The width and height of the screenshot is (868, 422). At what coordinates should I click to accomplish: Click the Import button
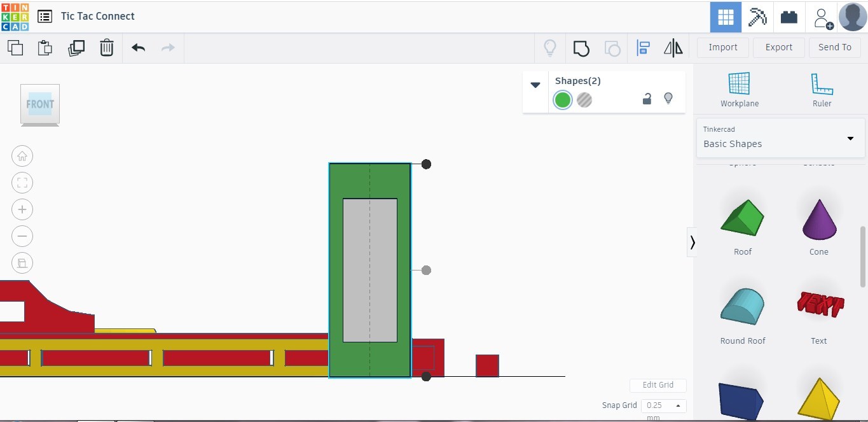[x=723, y=47]
